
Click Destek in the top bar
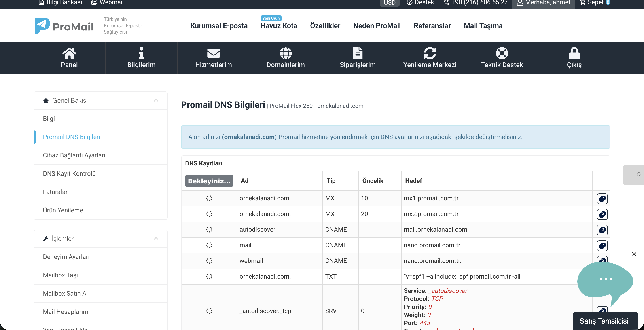tap(420, 2)
